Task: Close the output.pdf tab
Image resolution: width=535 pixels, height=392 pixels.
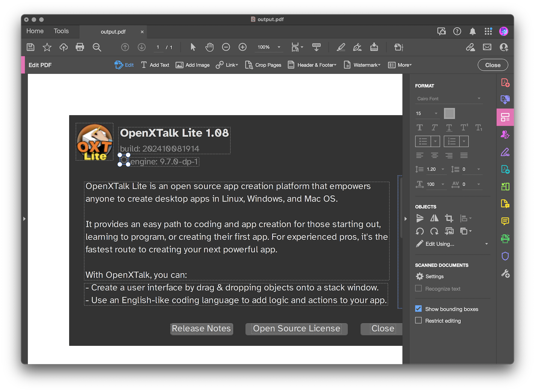Action: [x=142, y=32]
